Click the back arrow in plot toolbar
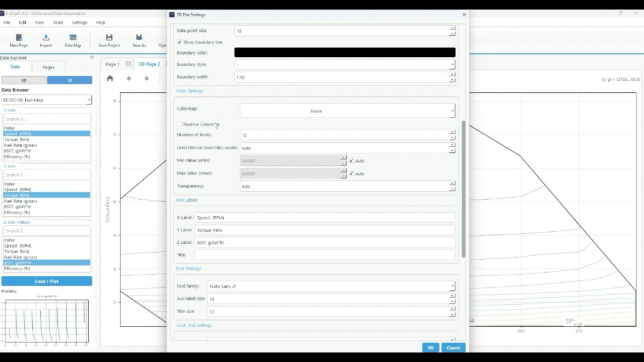This screenshot has height=362, width=644. pos(129,79)
